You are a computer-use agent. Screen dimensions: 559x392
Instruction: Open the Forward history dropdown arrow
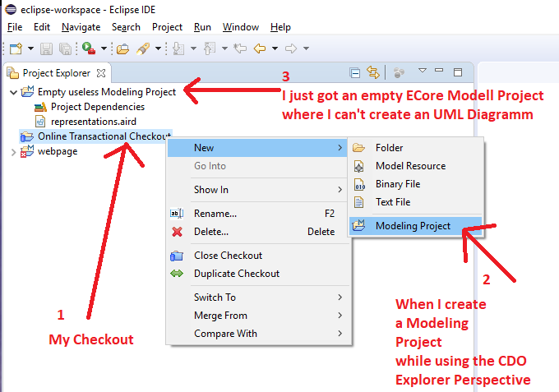[x=306, y=48]
